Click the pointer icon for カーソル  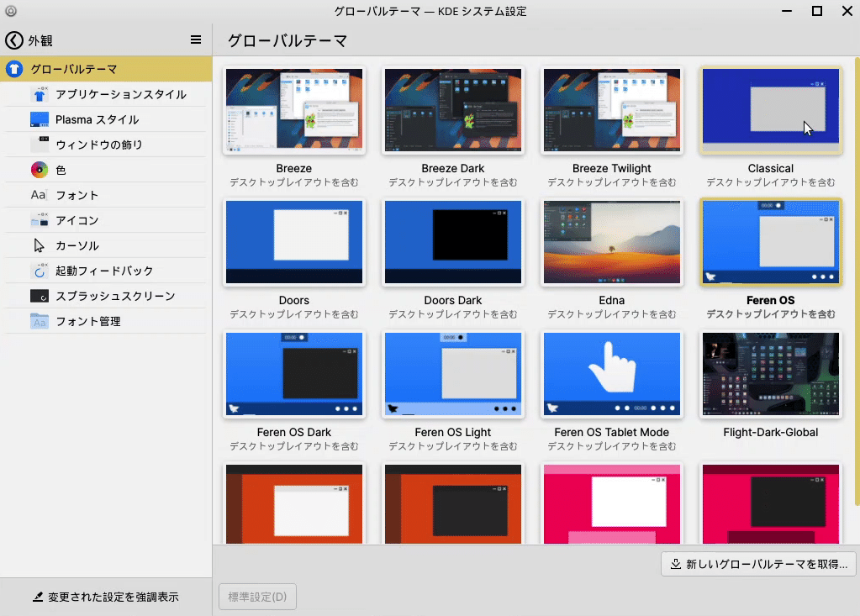[39, 245]
